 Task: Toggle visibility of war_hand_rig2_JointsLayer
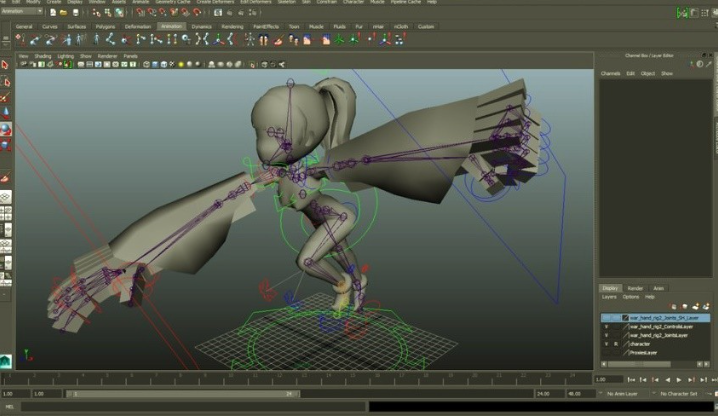[606, 335]
